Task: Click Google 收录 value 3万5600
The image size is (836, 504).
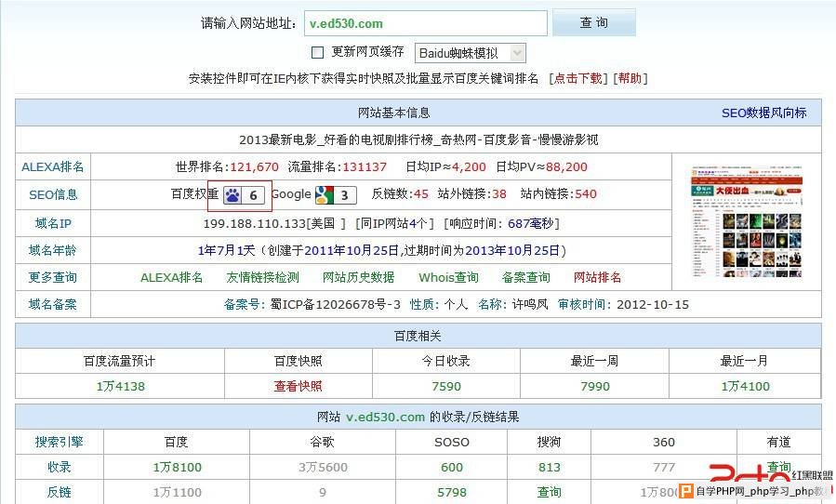Action: coord(323,467)
